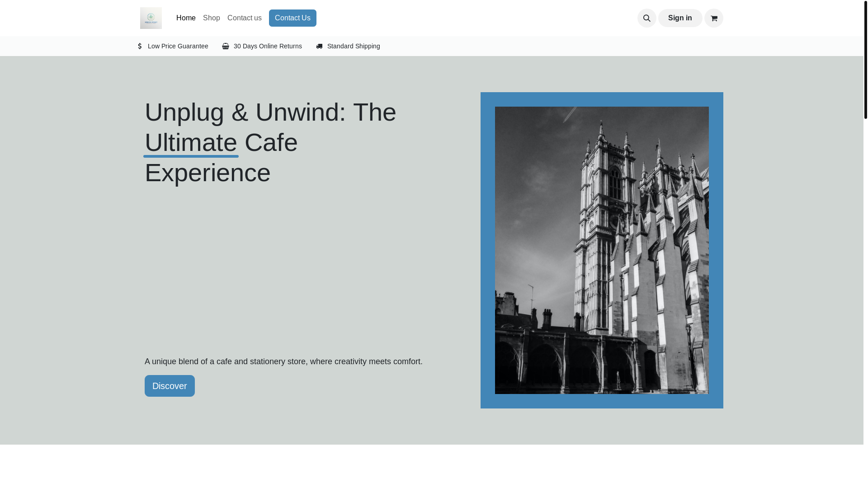Viewport: 868px width, 488px height.
Task: Click the underlined word Ultimate
Action: point(191,143)
